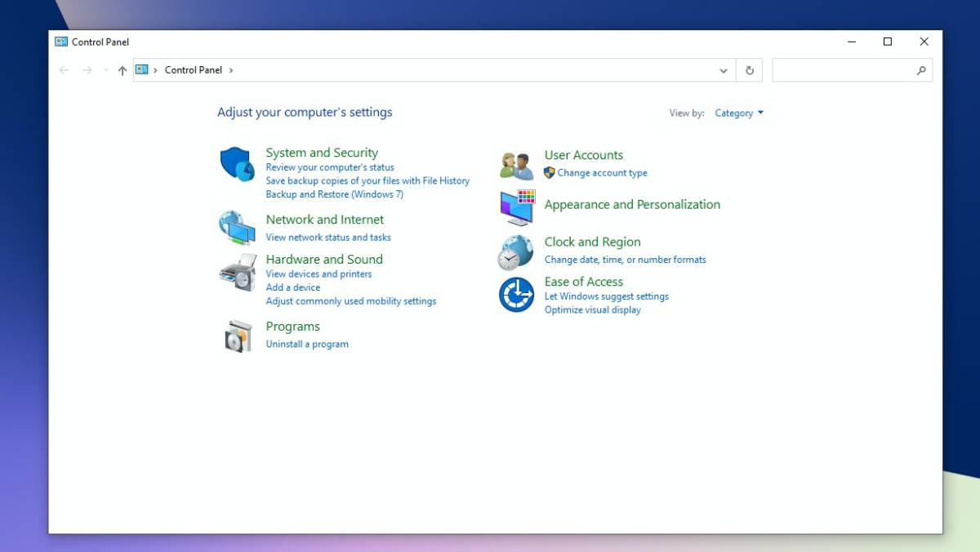Open the Ease of Access heading

point(584,282)
